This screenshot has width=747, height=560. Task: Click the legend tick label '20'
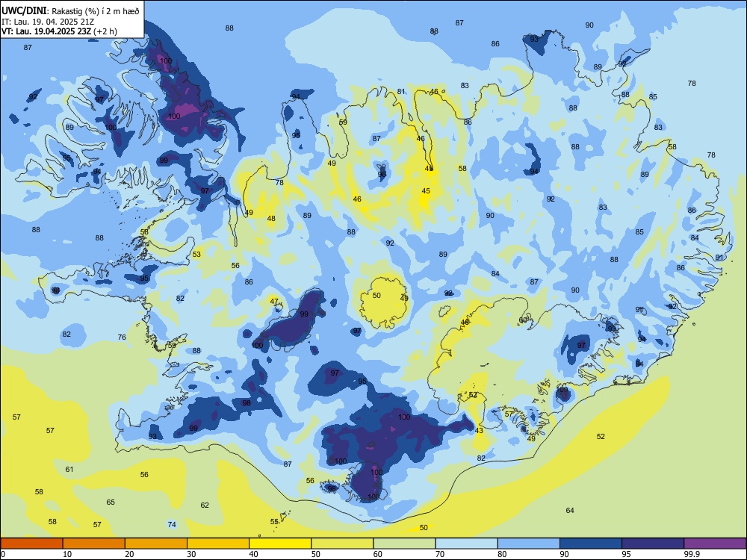(129, 554)
